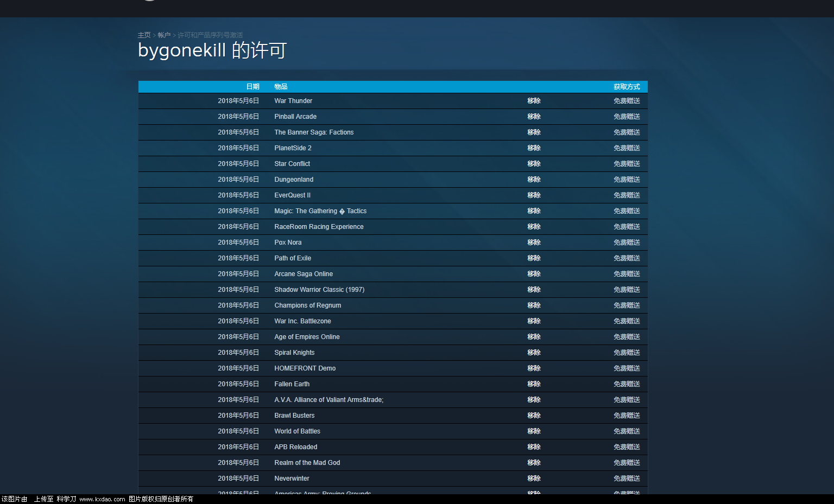Click 移除 next to PlanetSide 2
The height and width of the screenshot is (504, 834).
tap(534, 148)
